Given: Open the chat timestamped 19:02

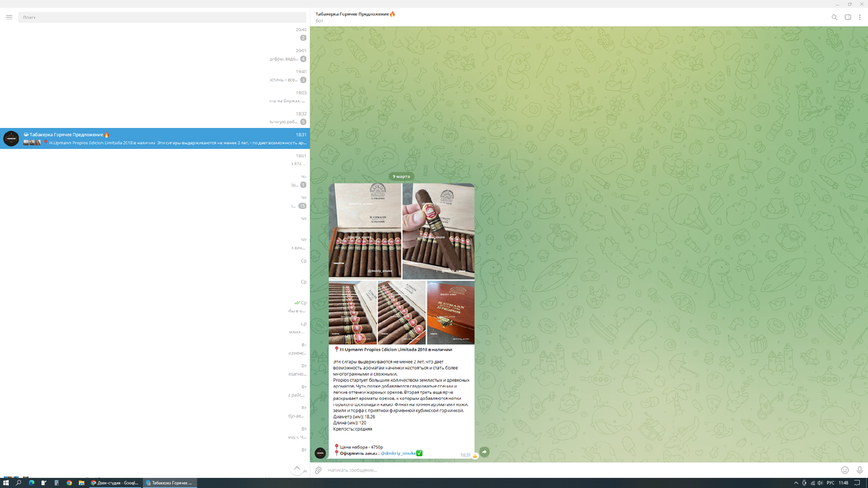Looking at the screenshot, I should click(155, 96).
